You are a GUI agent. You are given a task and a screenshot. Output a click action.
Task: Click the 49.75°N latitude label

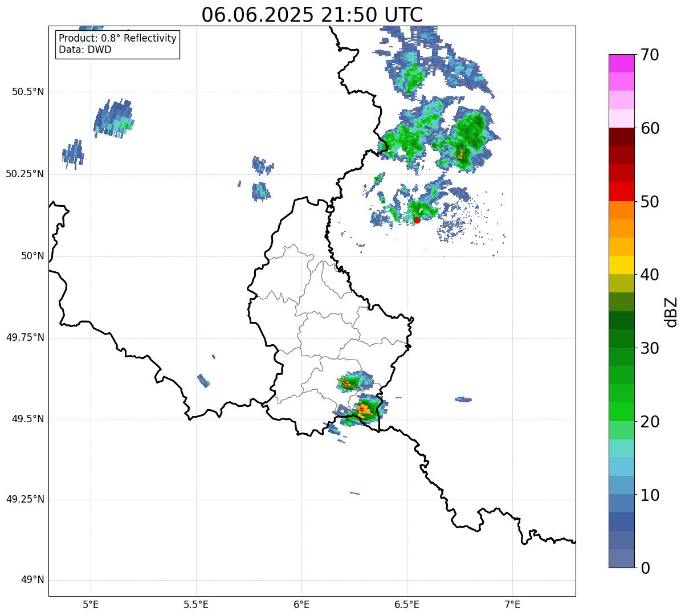point(25,337)
